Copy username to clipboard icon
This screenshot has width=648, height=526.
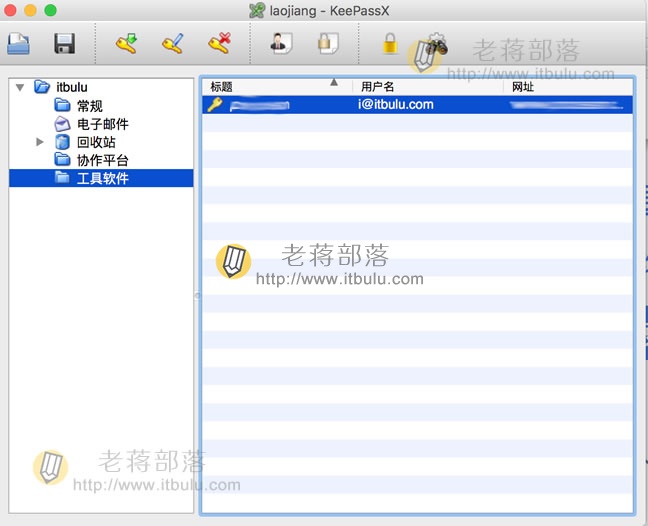[x=281, y=44]
